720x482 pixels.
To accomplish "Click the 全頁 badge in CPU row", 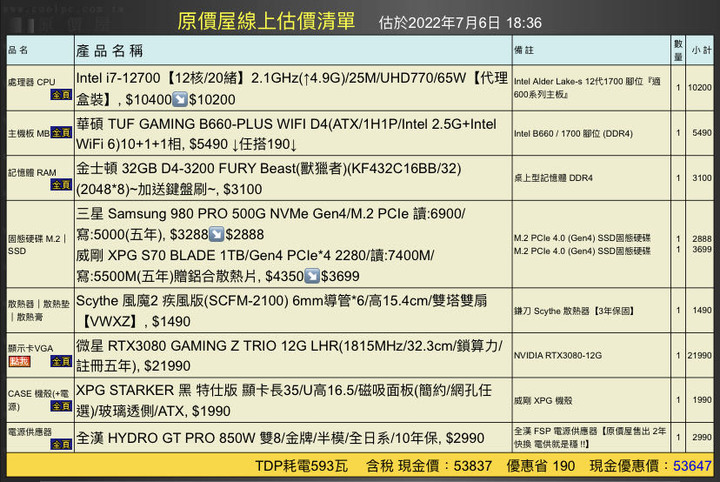I will point(61,95).
